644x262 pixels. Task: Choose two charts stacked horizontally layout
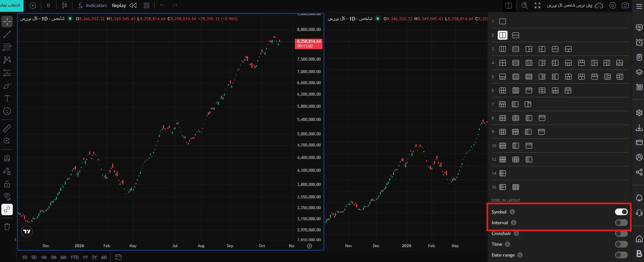(x=516, y=35)
